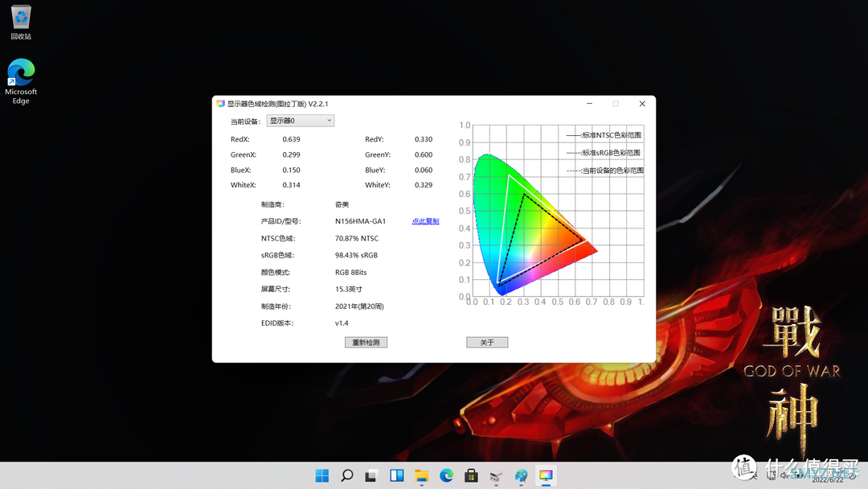Click the screen size 15.3英寸 value
Image resolution: width=868 pixels, height=489 pixels.
point(349,289)
